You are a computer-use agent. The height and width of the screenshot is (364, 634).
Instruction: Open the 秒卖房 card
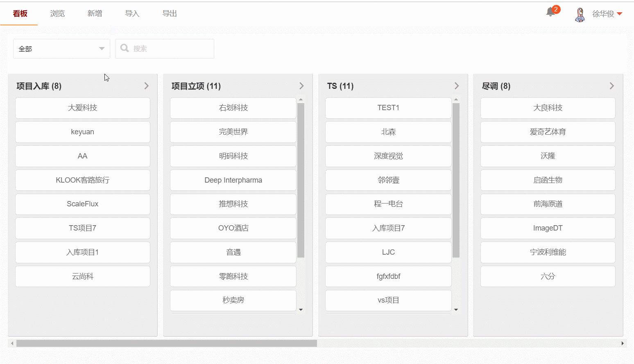(x=233, y=300)
